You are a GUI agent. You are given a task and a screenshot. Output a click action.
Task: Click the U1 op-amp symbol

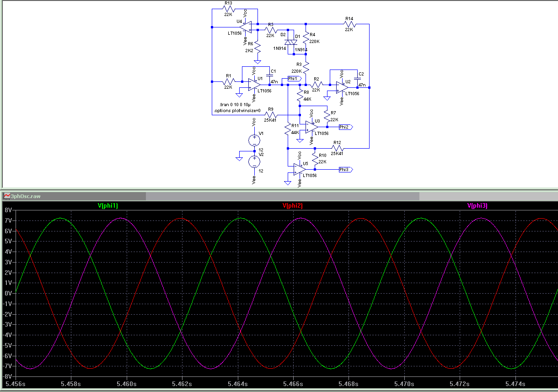point(253,85)
